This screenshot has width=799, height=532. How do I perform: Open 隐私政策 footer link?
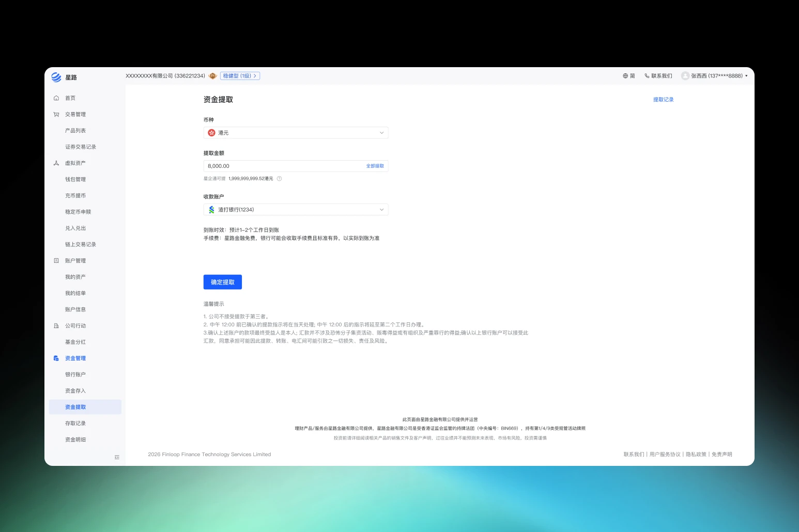[696, 455]
